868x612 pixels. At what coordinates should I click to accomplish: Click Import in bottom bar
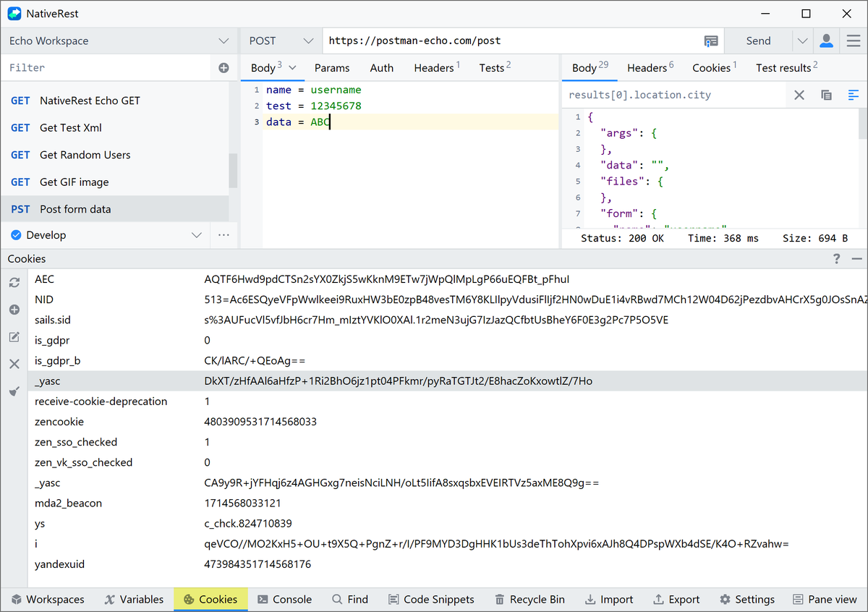tap(608, 600)
